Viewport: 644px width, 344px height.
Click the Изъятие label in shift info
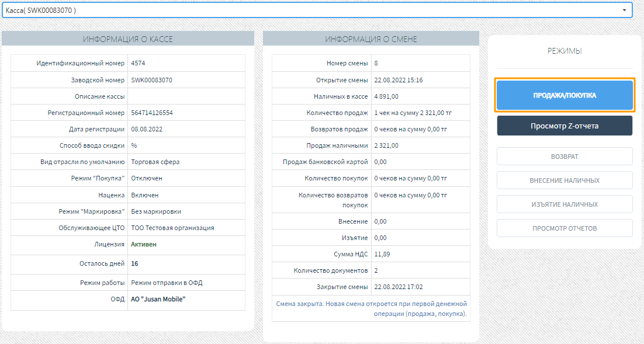[x=355, y=238]
